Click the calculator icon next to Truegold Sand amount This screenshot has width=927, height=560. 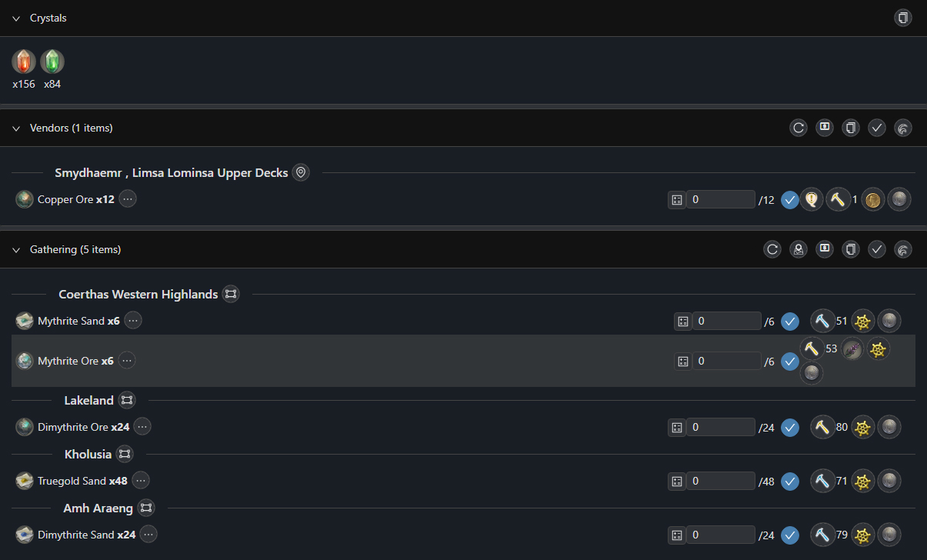(676, 480)
